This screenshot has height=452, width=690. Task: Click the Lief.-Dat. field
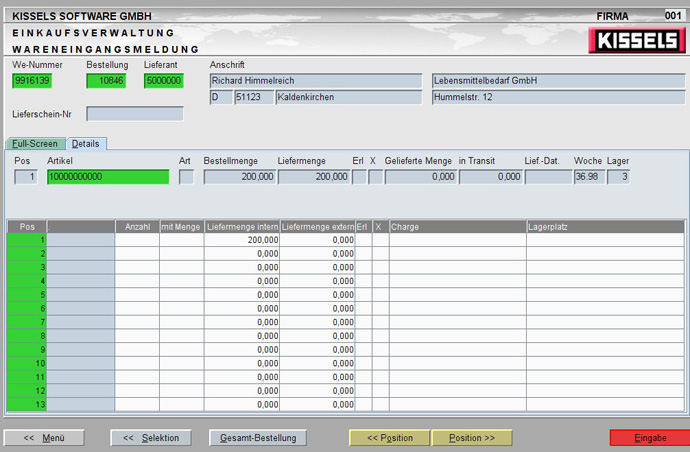548,177
